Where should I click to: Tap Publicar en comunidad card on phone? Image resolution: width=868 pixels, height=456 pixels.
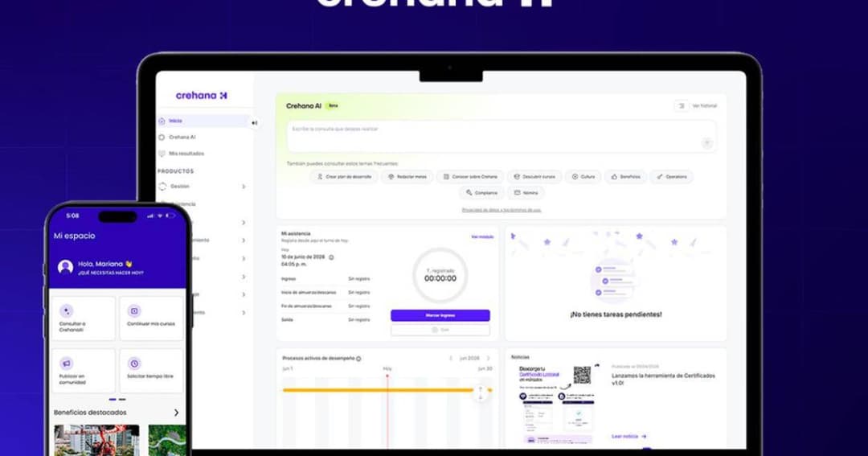click(83, 371)
